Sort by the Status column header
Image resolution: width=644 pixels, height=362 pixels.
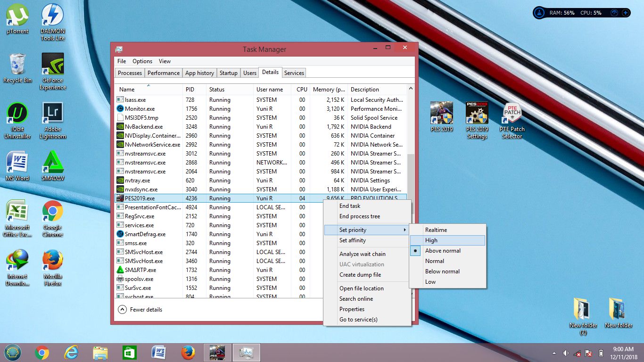[230, 90]
